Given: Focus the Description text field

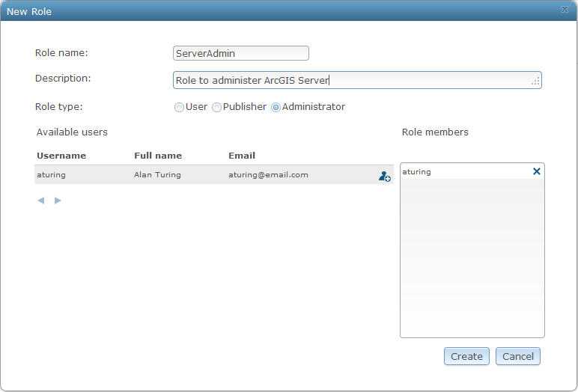Looking at the screenshot, I should pos(352,80).
